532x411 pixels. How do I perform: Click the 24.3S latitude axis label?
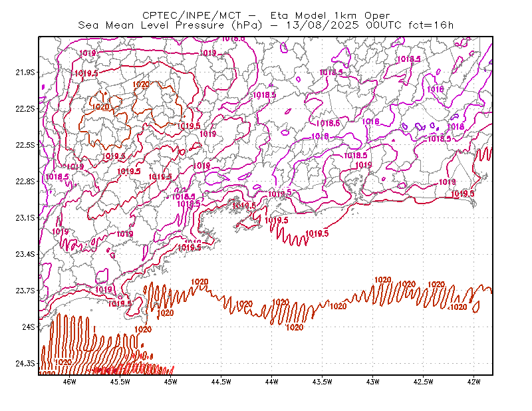(25, 364)
